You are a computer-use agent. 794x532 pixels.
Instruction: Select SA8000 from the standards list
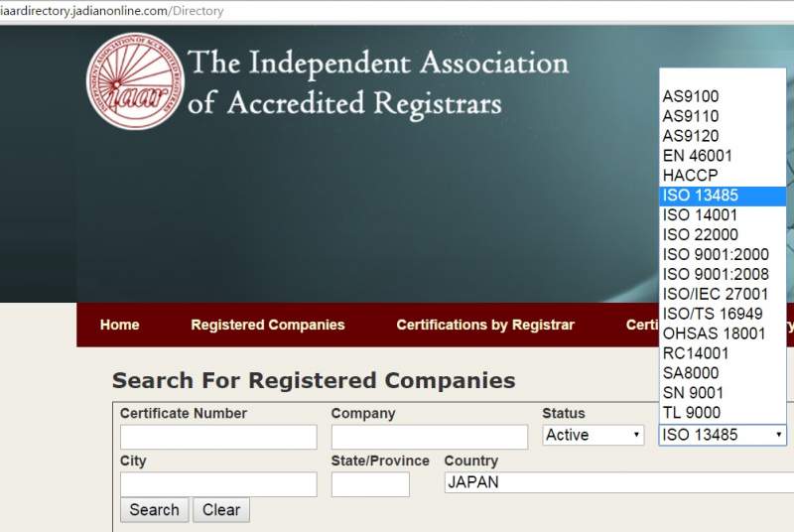coord(723,373)
